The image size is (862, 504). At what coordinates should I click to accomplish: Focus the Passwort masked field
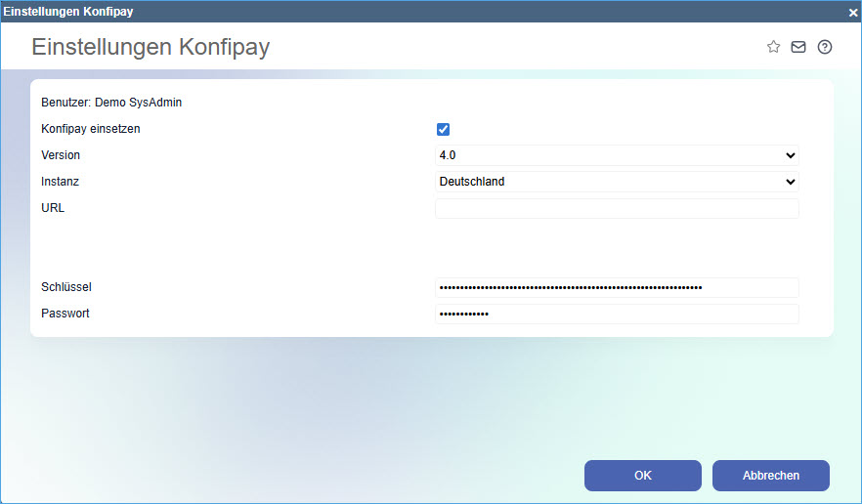point(617,314)
